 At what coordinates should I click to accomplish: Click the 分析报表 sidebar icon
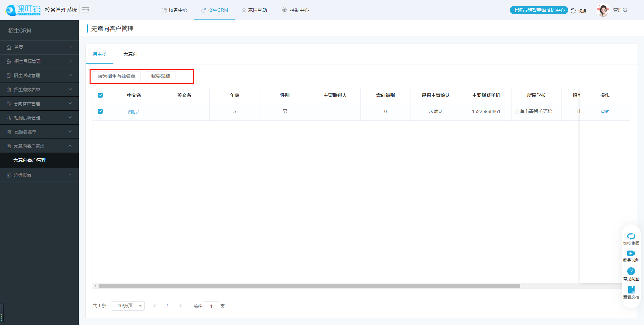point(9,175)
